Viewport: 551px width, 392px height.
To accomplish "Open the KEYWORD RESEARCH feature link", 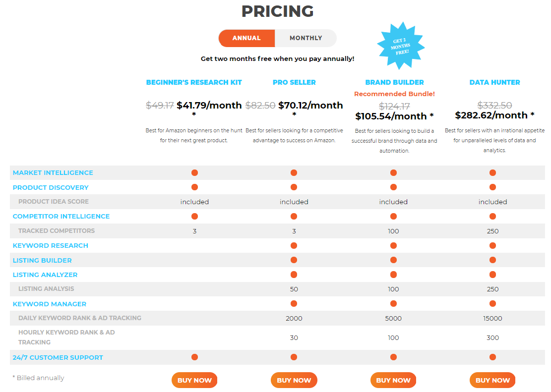I will coord(50,245).
